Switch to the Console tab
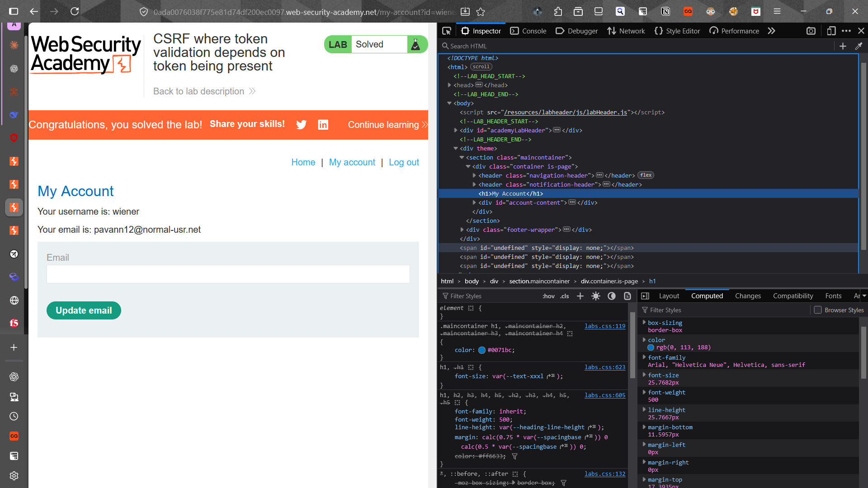 click(528, 31)
